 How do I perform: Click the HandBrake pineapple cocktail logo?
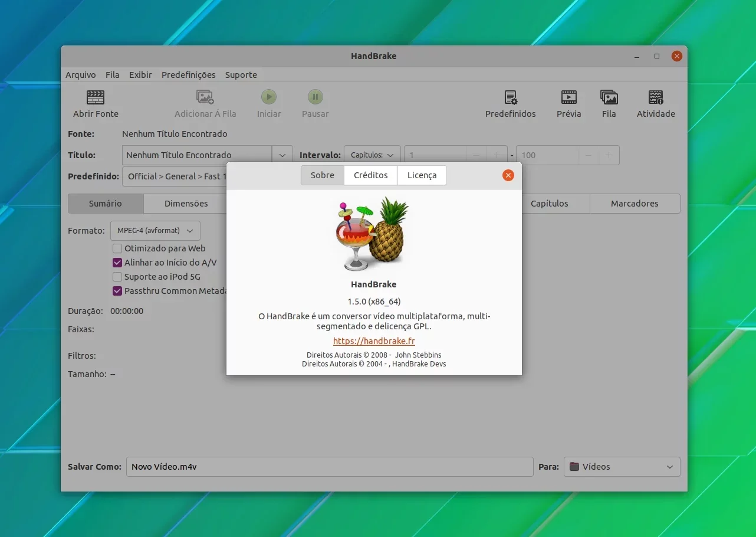pos(374,233)
